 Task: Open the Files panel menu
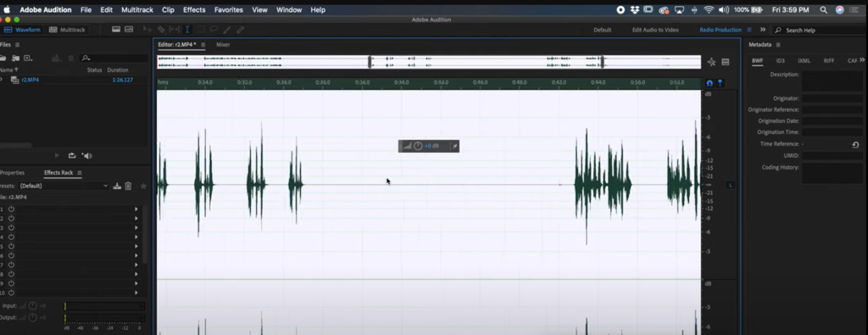17,45
